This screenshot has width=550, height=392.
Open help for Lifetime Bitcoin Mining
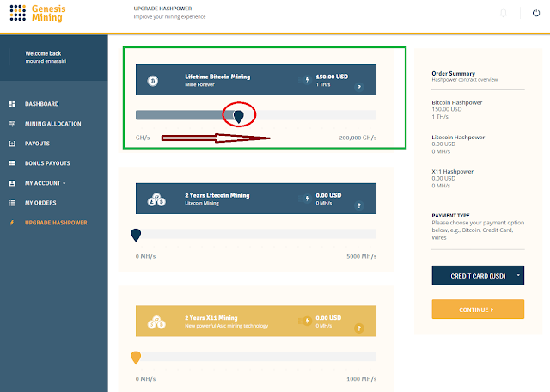pyautogui.click(x=359, y=87)
